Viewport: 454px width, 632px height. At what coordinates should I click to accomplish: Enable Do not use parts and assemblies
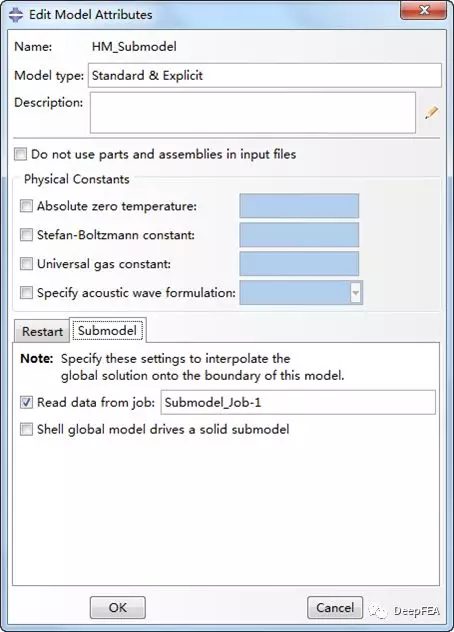click(20, 154)
